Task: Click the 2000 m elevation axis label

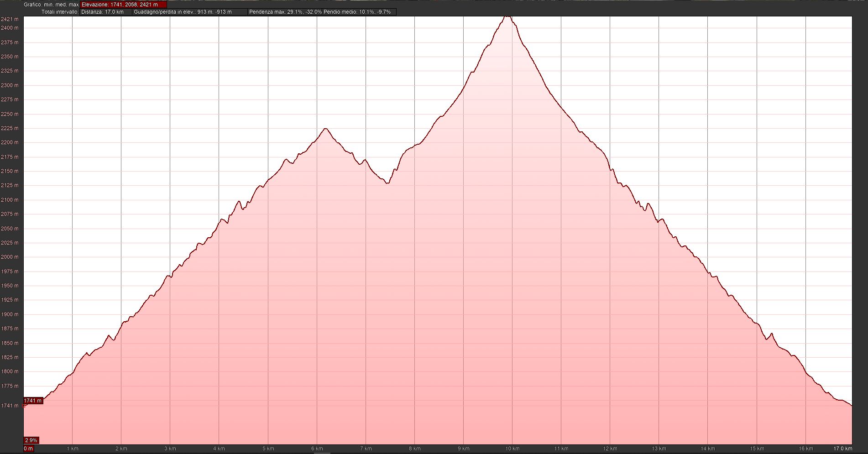Action: (x=10, y=257)
